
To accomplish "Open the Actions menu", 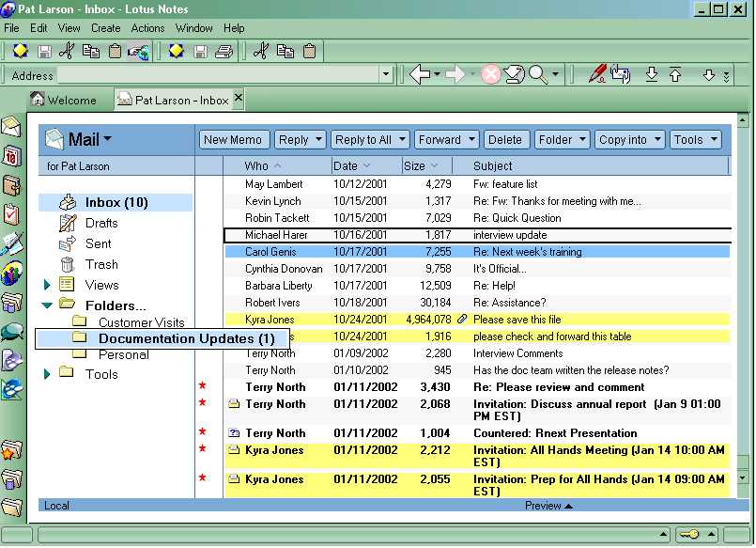I will pyautogui.click(x=147, y=28).
